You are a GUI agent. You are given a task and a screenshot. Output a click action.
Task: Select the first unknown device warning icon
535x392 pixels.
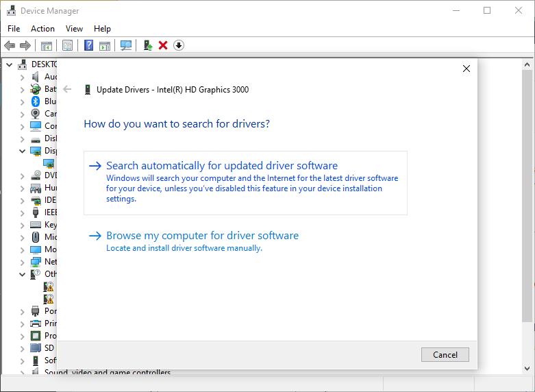(49, 286)
